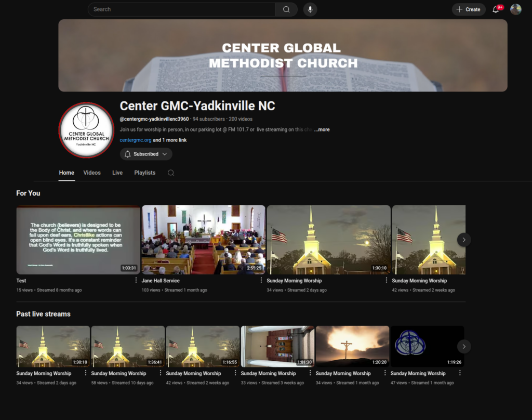Open options for 34-views 1 month ago stream
This screenshot has height=420, width=532.
pos(385,373)
